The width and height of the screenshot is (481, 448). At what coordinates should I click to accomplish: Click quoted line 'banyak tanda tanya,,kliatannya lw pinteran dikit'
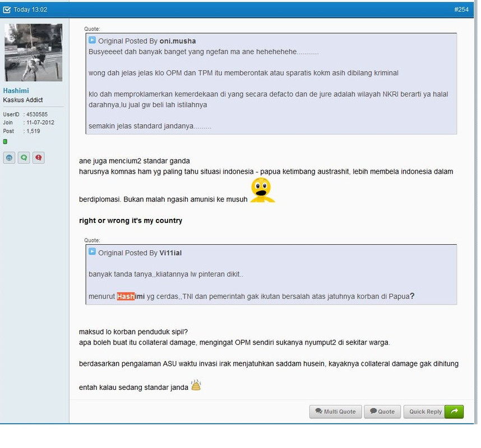(166, 274)
